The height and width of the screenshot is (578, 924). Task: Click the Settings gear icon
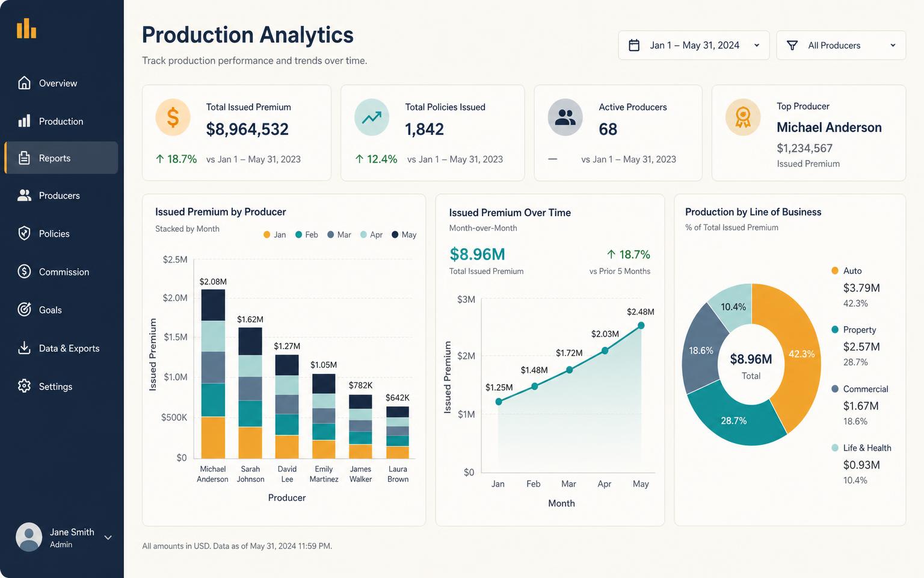point(24,386)
